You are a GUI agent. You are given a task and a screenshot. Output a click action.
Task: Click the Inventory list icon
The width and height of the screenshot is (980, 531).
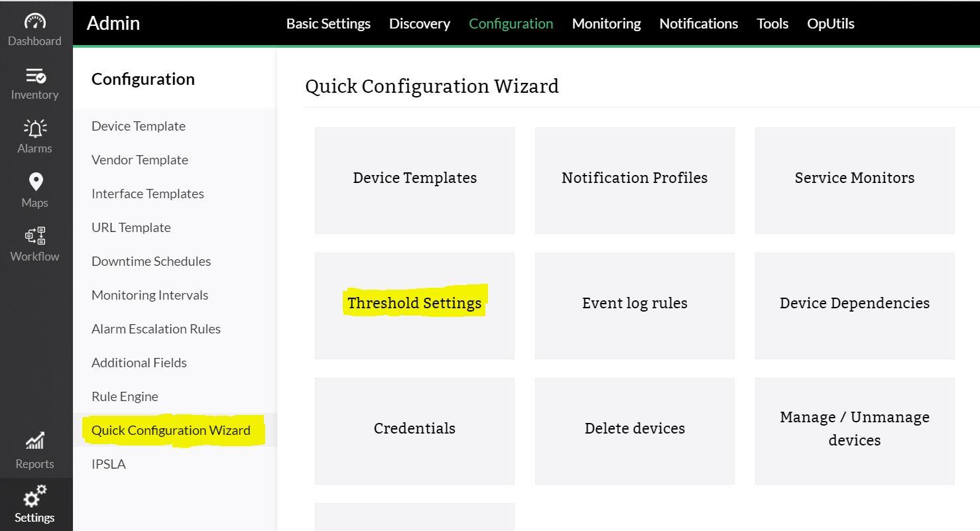click(35, 76)
